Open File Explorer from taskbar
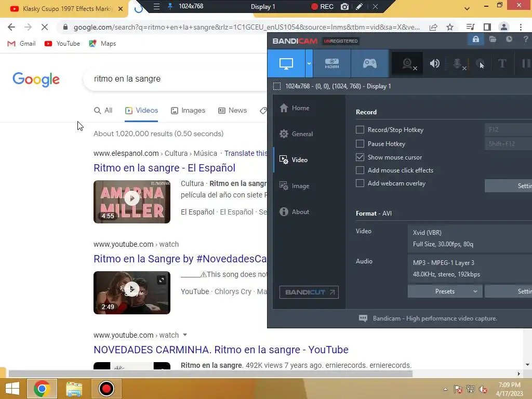Screen dimensions: 532x399 click(74, 389)
